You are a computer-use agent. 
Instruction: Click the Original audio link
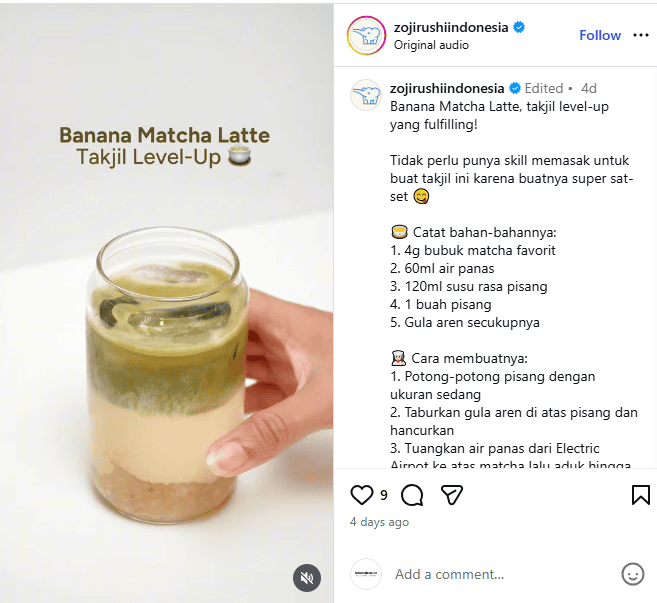coord(431,45)
